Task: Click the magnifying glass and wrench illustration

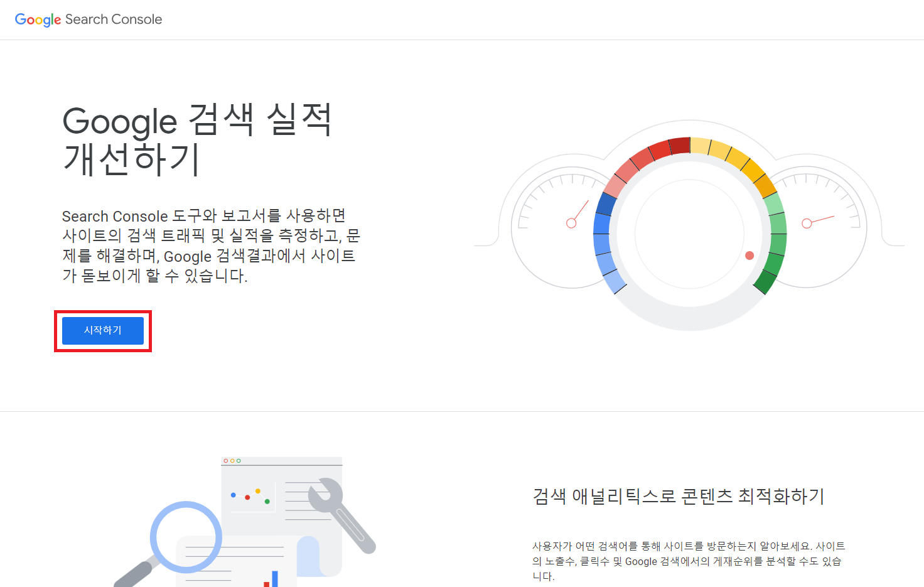Action: coord(245,522)
